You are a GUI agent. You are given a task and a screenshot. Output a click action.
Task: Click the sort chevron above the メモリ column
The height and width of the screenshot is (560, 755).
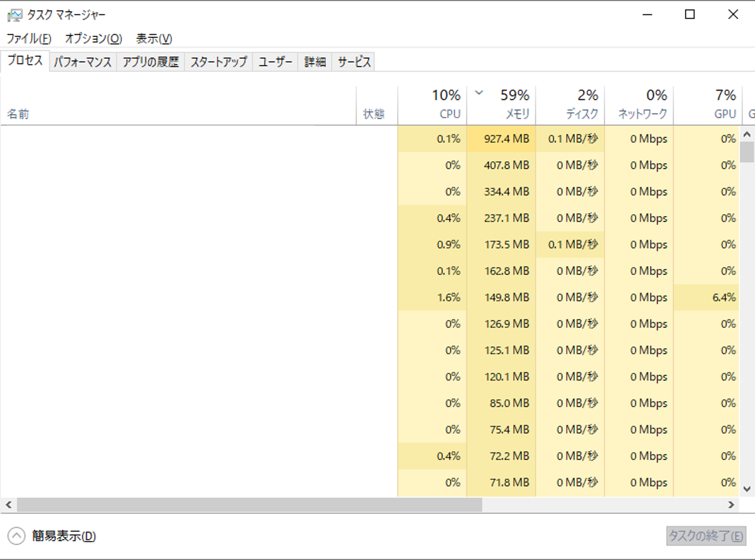click(x=479, y=93)
